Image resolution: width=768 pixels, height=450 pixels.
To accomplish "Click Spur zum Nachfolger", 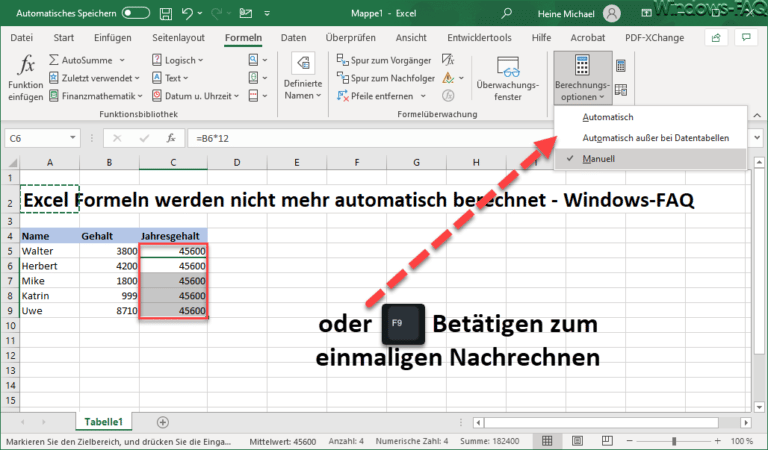I will pyautogui.click(x=385, y=78).
